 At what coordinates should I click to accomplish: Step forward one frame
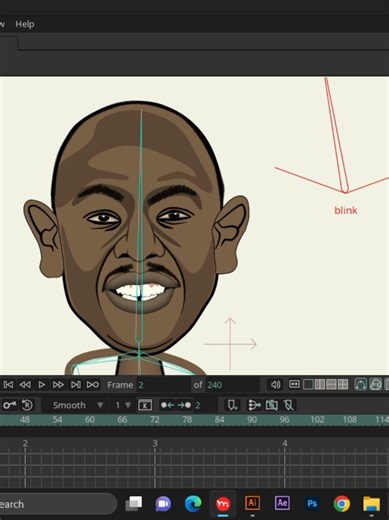[58, 385]
